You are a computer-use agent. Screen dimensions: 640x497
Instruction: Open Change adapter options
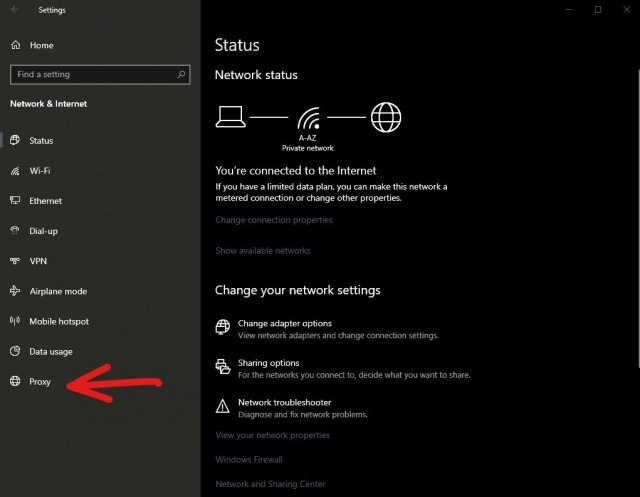285,324
